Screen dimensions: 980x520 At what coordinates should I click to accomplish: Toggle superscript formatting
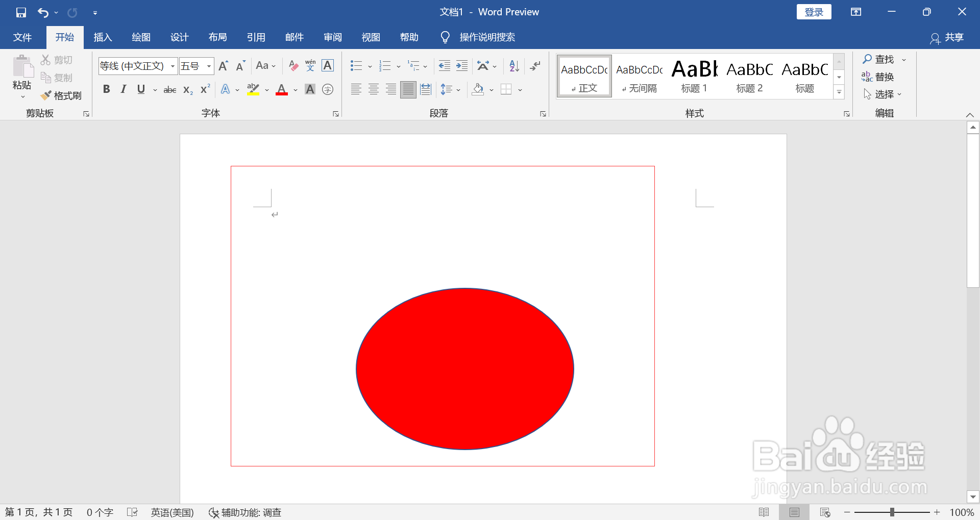(205, 90)
